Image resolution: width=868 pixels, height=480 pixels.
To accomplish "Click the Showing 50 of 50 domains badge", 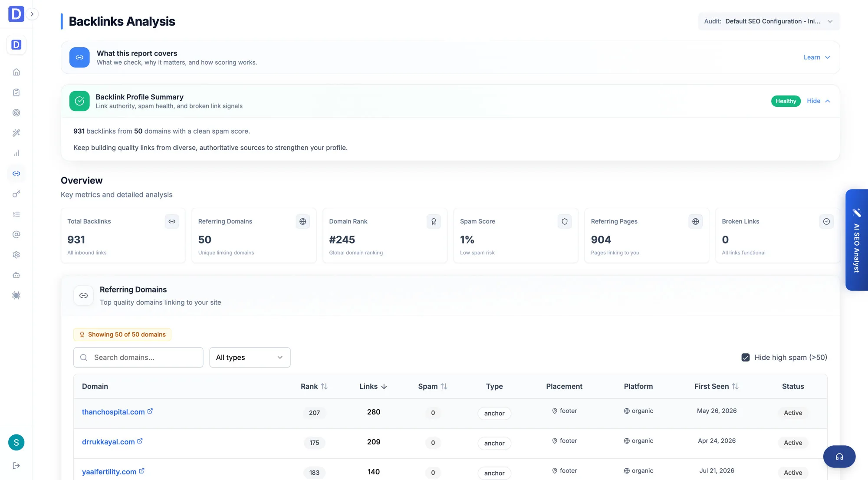I will point(122,335).
